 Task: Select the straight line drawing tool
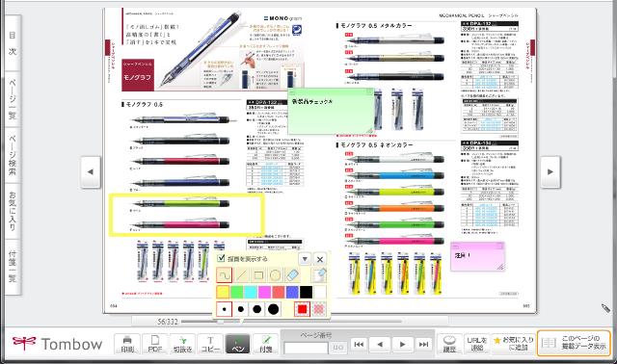point(241,275)
